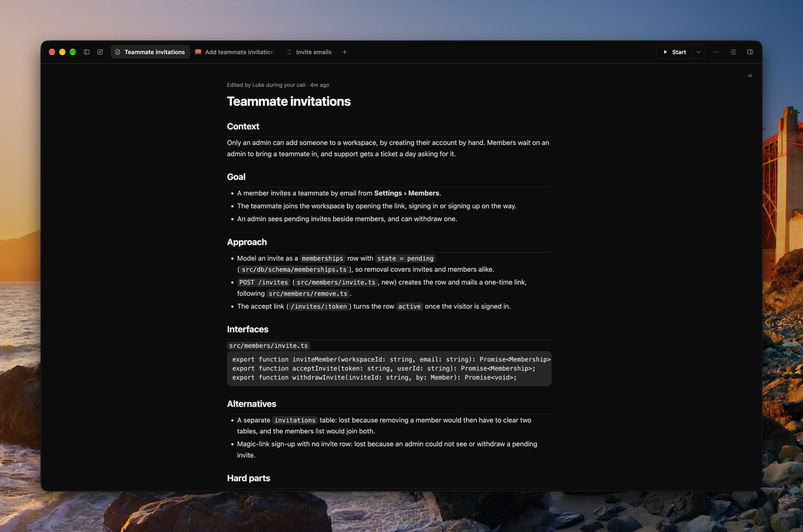Screen dimensions: 803x532
Task: Click the Context paragraph starting 'Only an admin'
Action: (388, 148)
